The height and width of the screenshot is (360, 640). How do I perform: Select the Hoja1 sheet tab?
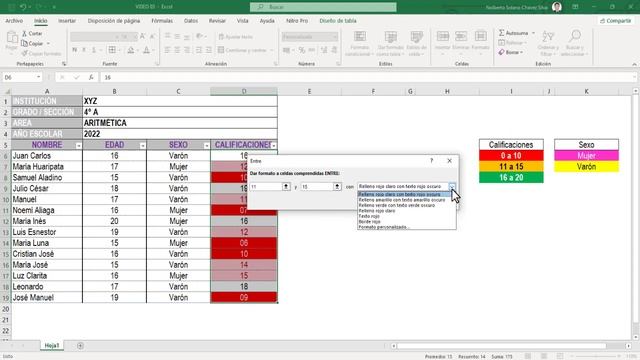[x=52, y=346]
